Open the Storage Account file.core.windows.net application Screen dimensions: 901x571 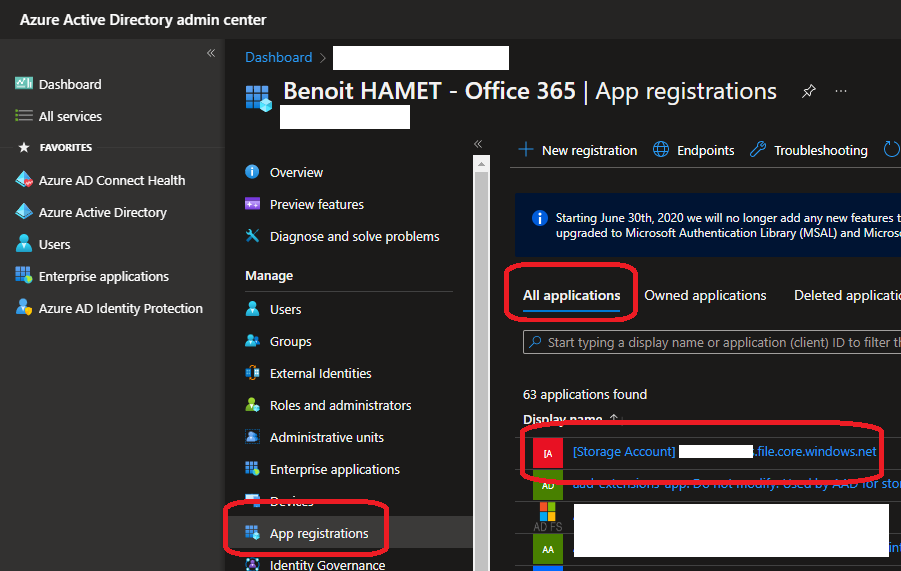coord(724,452)
